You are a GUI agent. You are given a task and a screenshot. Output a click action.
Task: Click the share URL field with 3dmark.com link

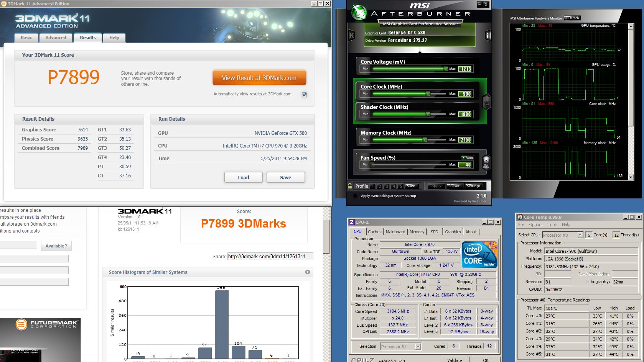click(270, 256)
